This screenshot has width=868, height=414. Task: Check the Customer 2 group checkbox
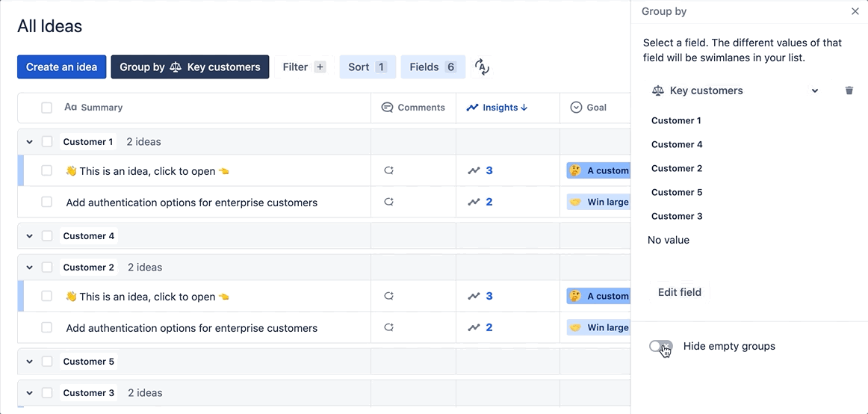[46, 268]
